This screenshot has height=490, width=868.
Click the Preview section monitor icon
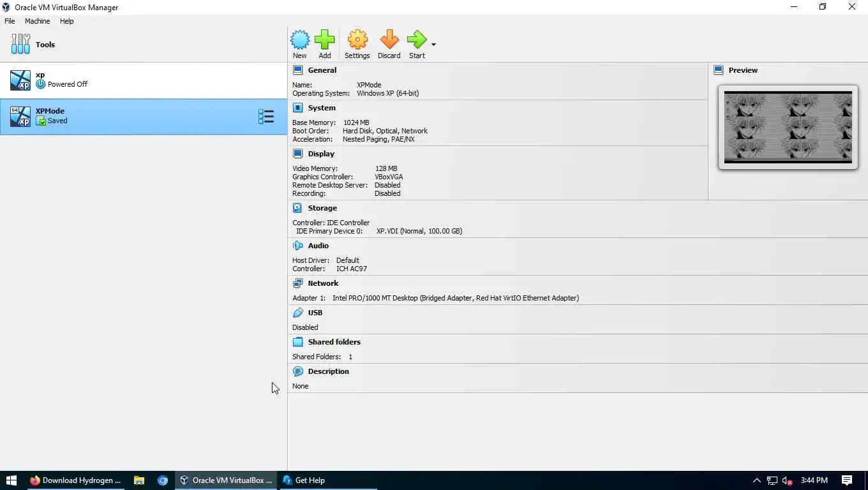tap(719, 70)
